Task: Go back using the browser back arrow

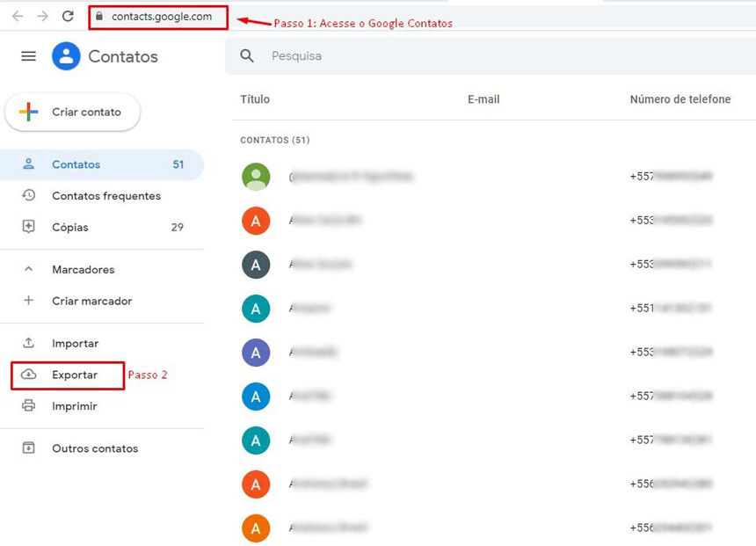Action: tap(18, 17)
